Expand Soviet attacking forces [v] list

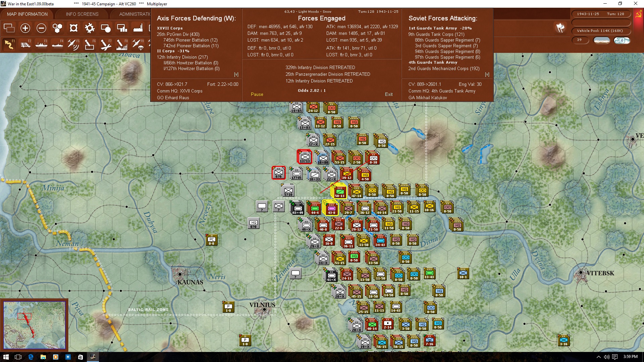(487, 74)
